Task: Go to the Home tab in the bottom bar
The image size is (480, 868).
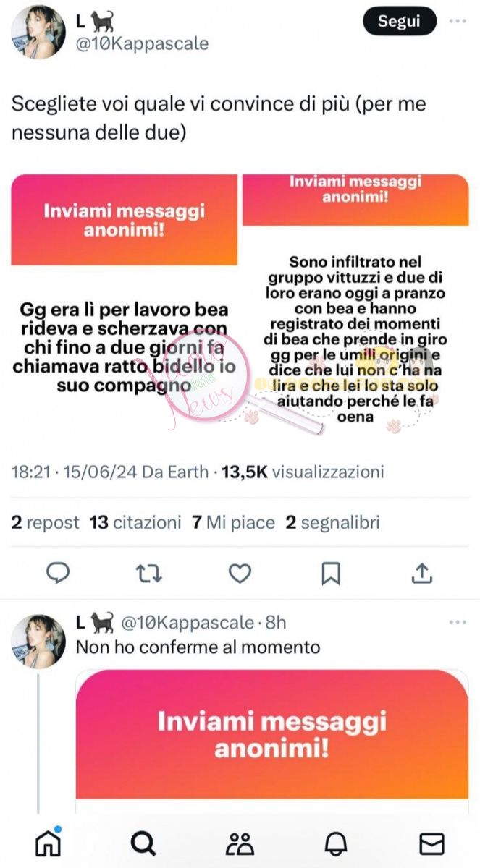Action: pyautogui.click(x=49, y=843)
